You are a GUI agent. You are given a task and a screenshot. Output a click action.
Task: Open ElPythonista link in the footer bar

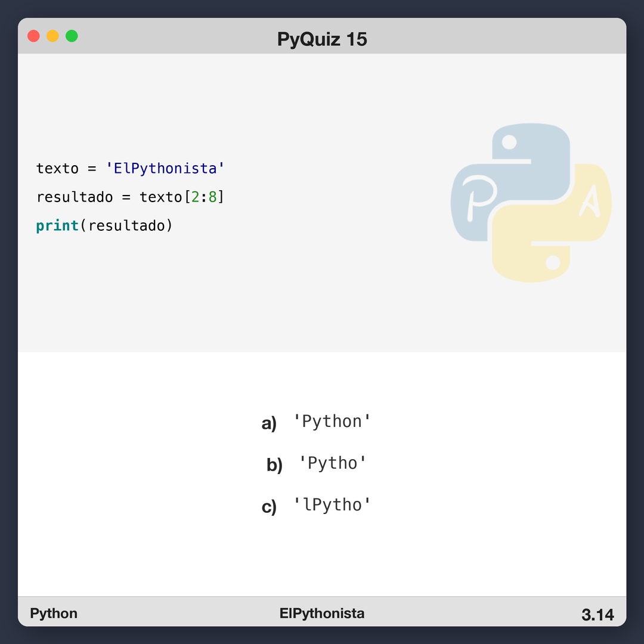click(x=322, y=614)
